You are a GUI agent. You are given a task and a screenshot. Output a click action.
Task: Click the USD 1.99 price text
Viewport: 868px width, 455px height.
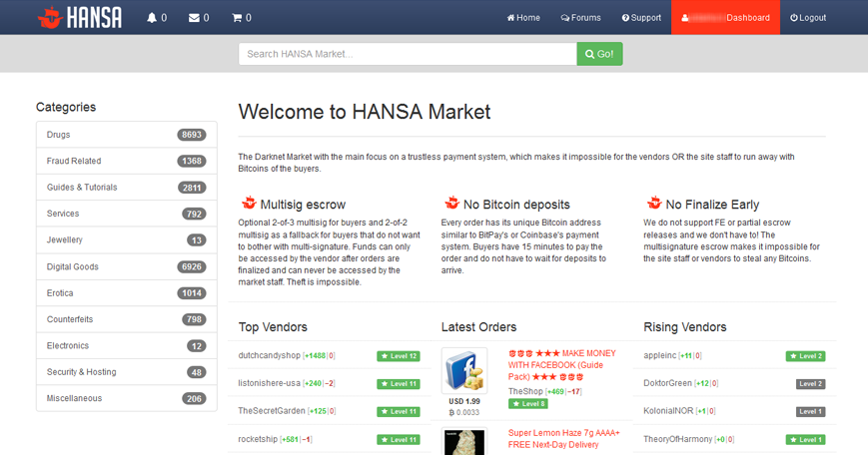pos(464,401)
